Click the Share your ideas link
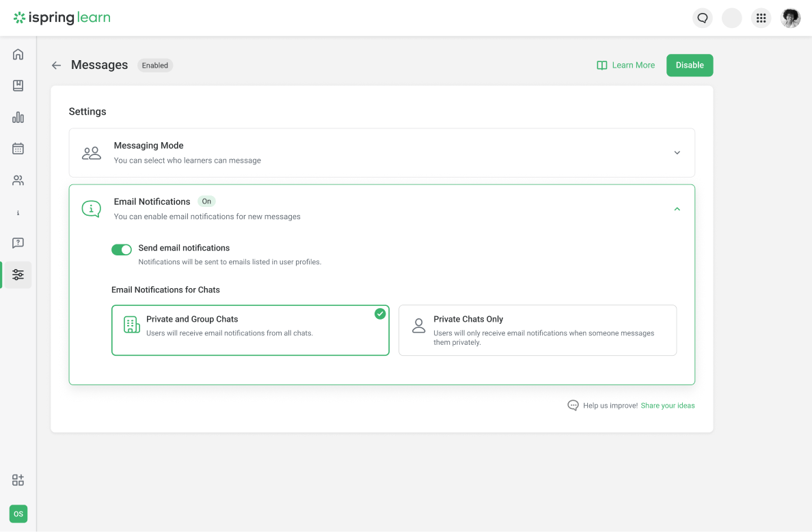Viewport: 812px width, 532px height. [667, 406]
